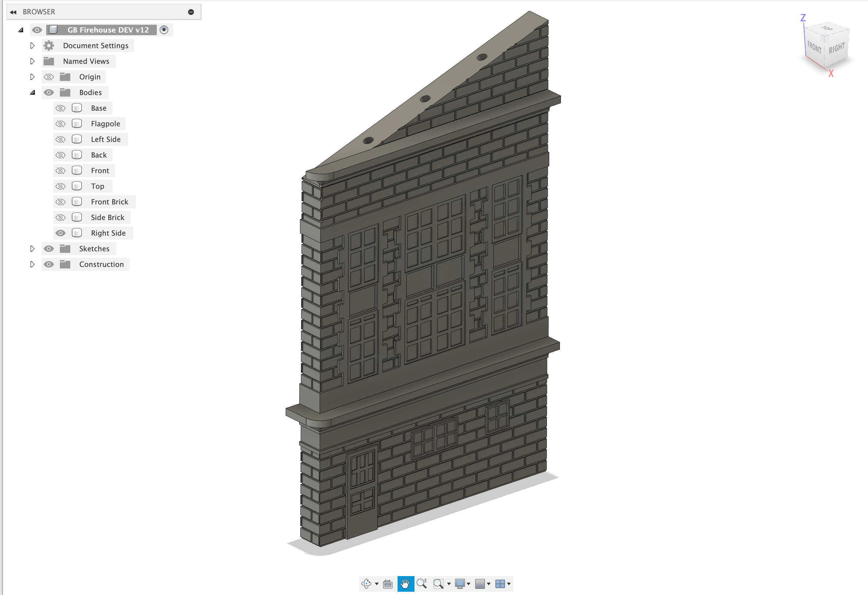Select the Pan hand tool
Screen dimensions: 868x595
pyautogui.click(x=405, y=583)
